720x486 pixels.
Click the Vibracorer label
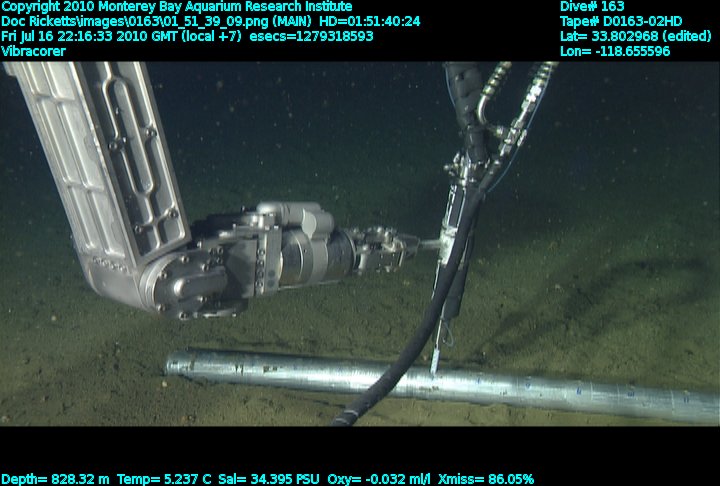[x=34, y=51]
